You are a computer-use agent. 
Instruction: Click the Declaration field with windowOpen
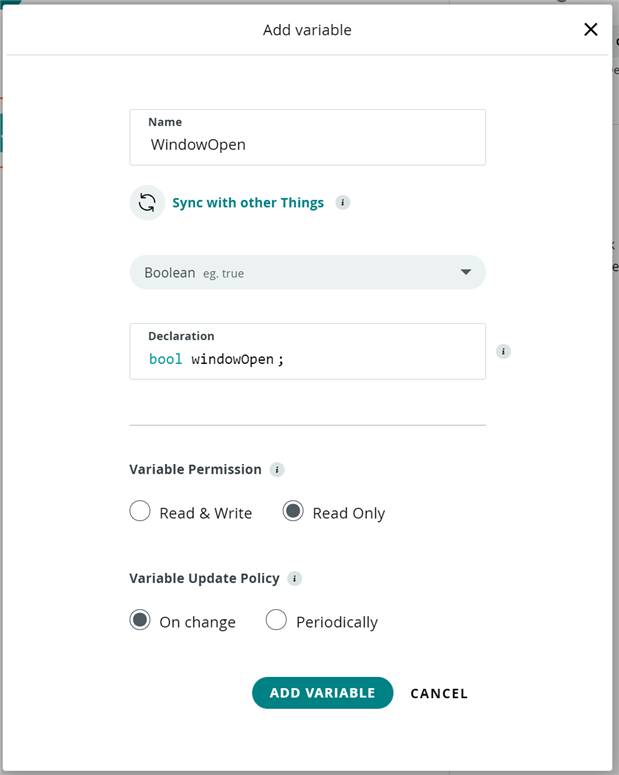click(308, 351)
